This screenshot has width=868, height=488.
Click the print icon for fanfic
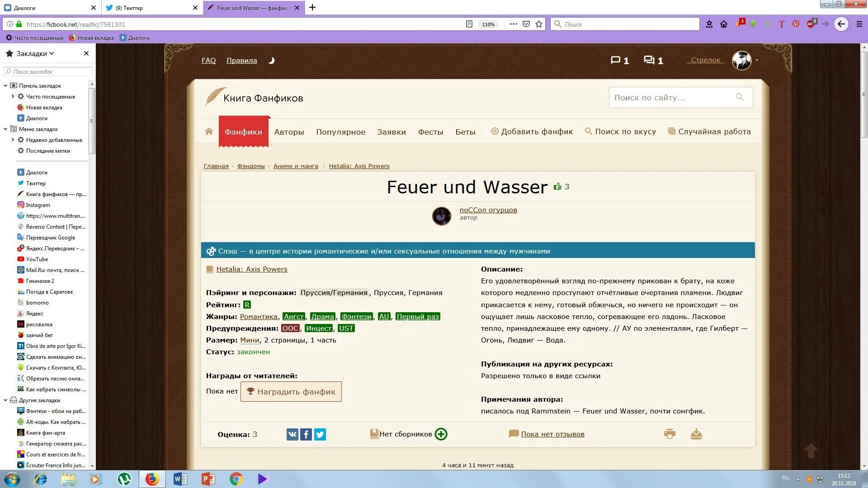(670, 434)
